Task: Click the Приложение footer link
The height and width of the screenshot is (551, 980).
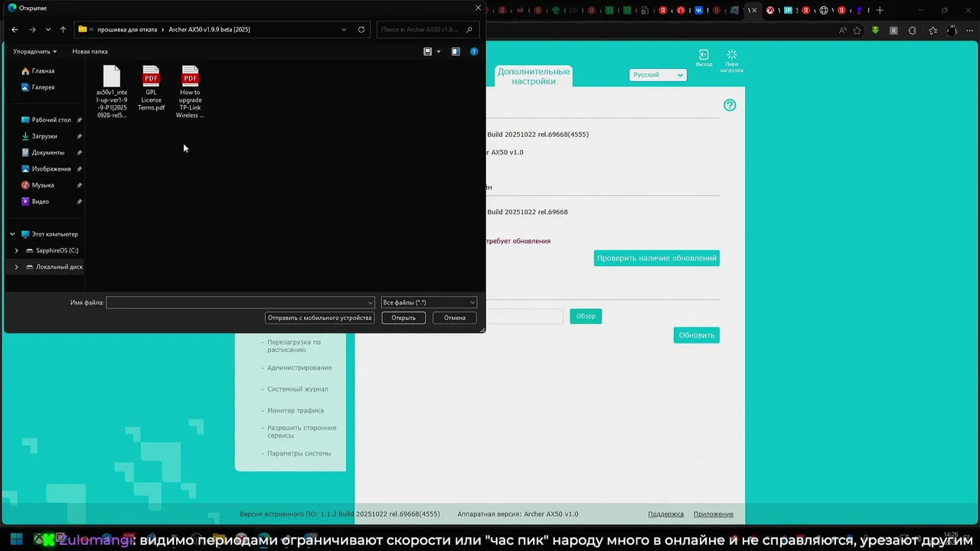Action: click(x=714, y=514)
